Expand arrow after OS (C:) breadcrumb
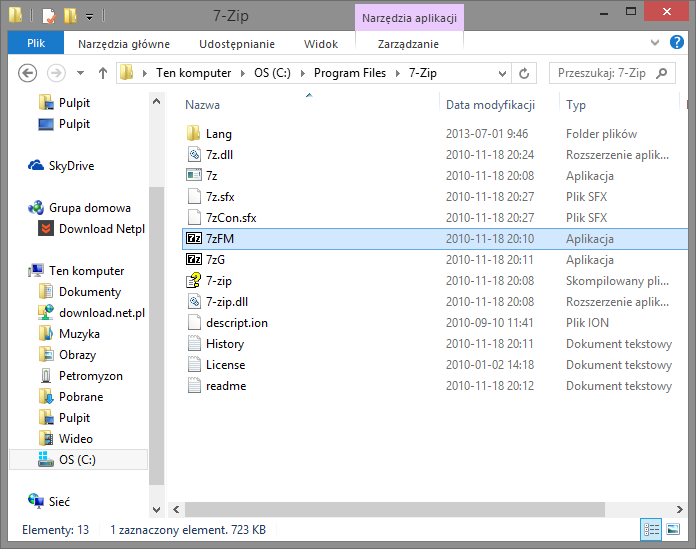The height and width of the screenshot is (549, 696). pos(303,73)
